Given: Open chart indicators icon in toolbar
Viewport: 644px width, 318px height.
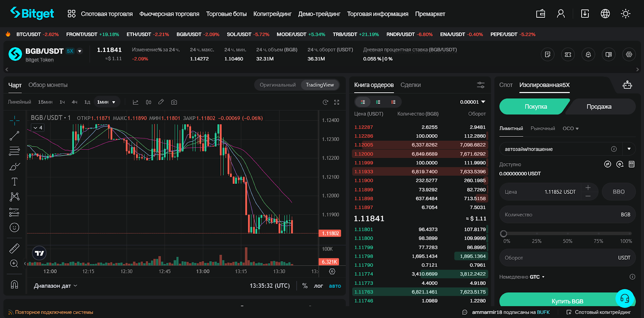Looking at the screenshot, I should coord(136,102).
